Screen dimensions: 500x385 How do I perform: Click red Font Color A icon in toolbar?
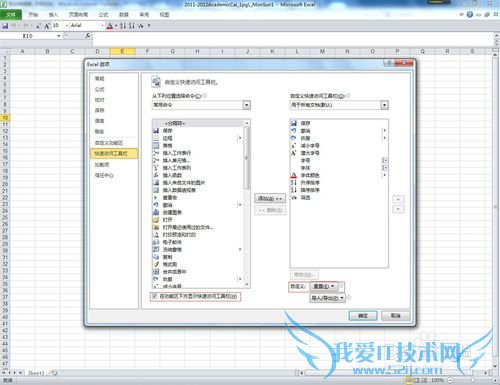pyautogui.click(x=110, y=26)
